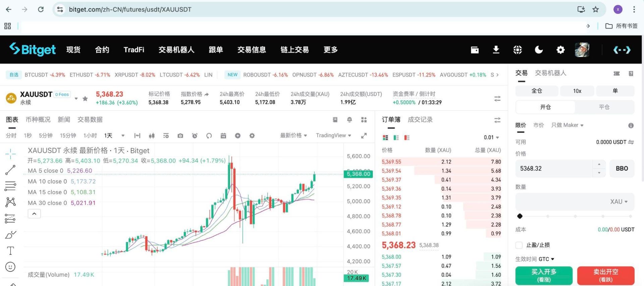
Task: Expand chart to fullscreen
Action: pyautogui.click(x=364, y=136)
